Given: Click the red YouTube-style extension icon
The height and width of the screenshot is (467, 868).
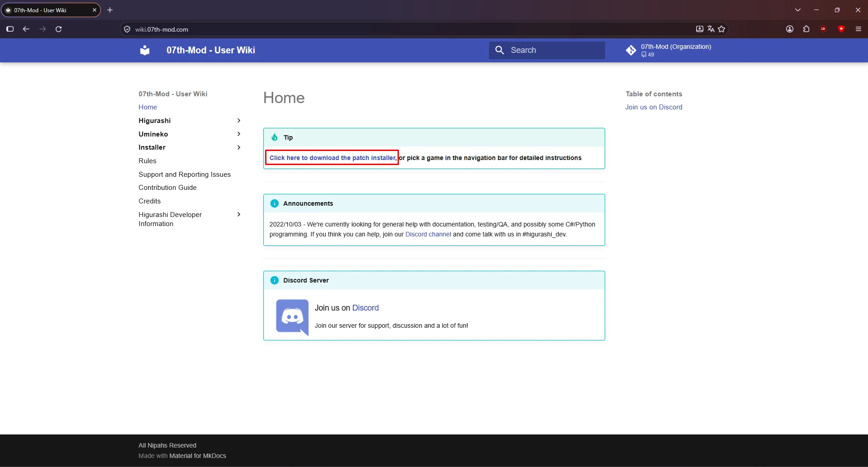Looking at the screenshot, I should 841,29.
